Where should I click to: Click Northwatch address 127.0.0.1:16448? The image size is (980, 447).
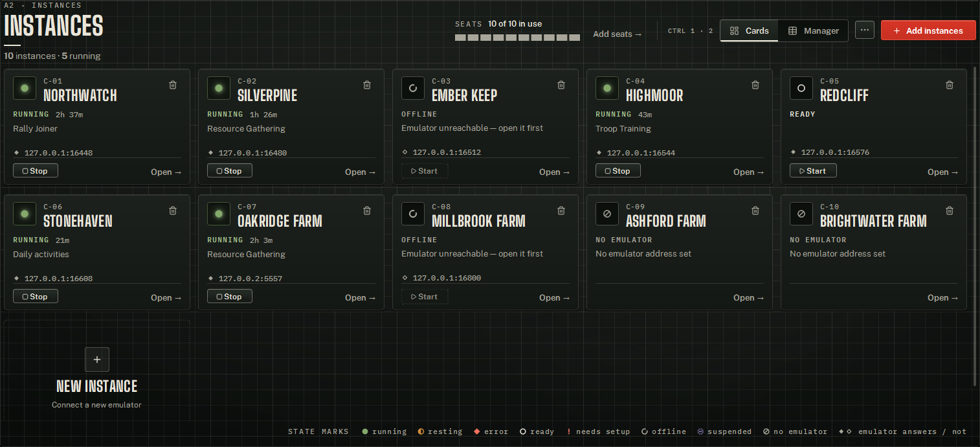point(58,153)
